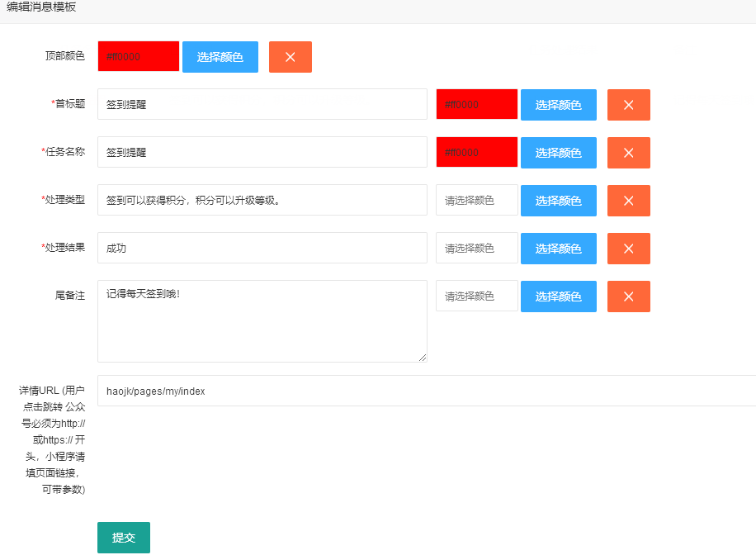This screenshot has height=555, width=756.
Task: Clear the 顶部颜色 color with X button
Action: 291,57
